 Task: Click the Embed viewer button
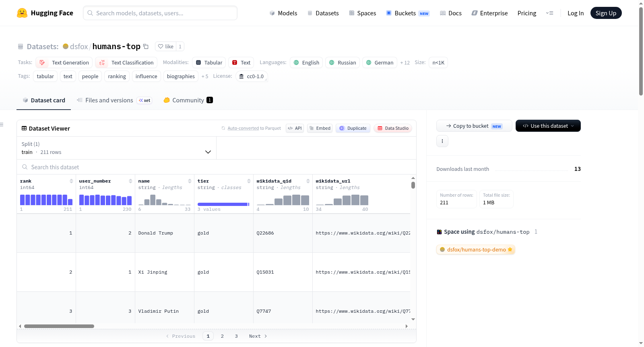(320, 128)
